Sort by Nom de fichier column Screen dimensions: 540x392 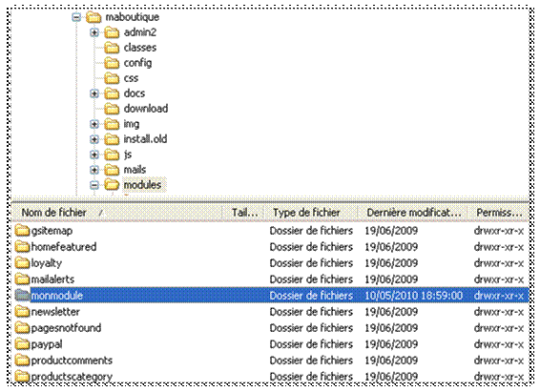(x=117, y=213)
